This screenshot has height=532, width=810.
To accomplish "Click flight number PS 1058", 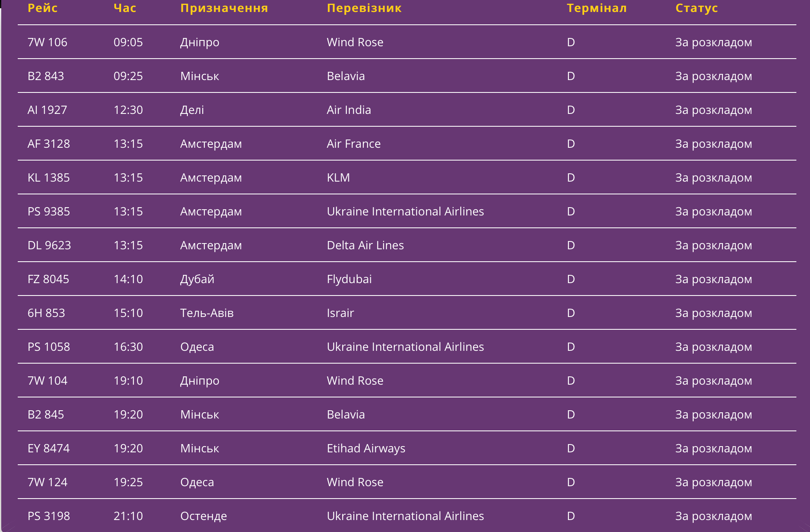I will coord(49,347).
